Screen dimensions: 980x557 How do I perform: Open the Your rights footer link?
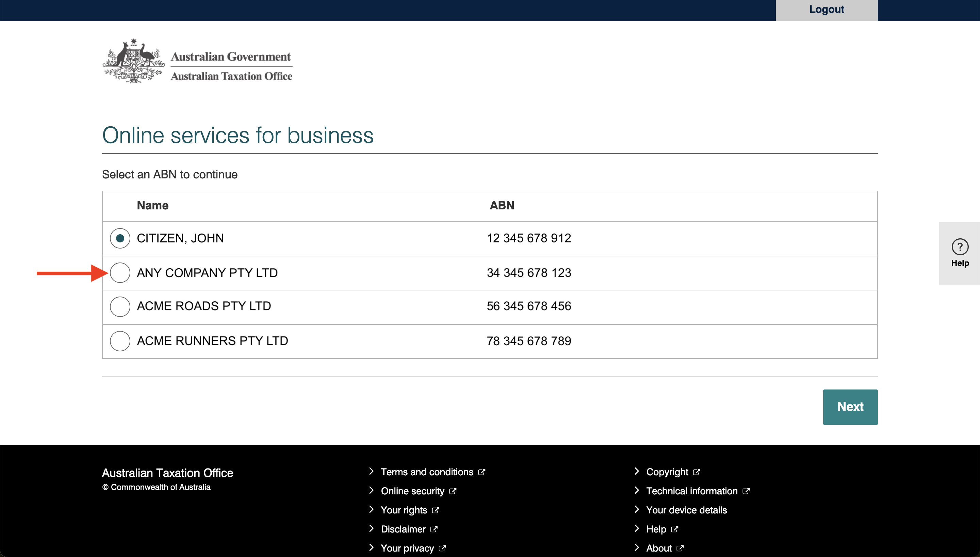(x=404, y=510)
